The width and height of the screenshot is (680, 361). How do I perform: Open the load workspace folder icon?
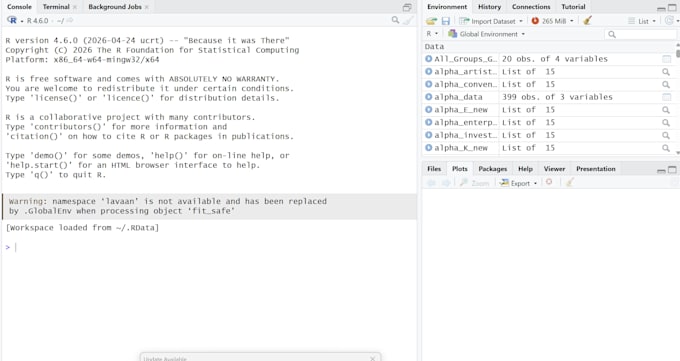431,21
